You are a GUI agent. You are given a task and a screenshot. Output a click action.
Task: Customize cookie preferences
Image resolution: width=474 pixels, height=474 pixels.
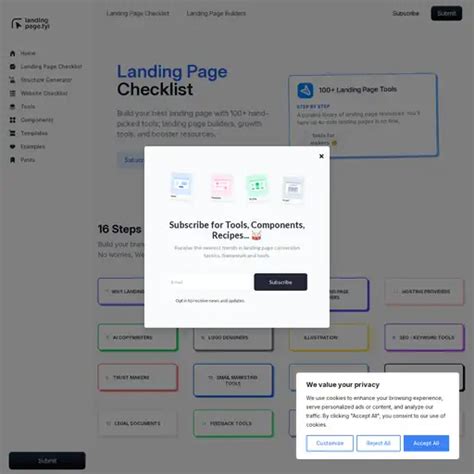click(330, 443)
